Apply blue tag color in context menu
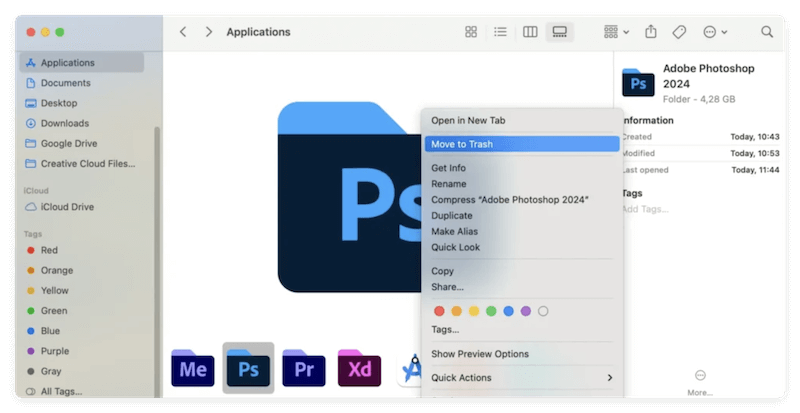This screenshot has height=413, width=800. point(509,311)
